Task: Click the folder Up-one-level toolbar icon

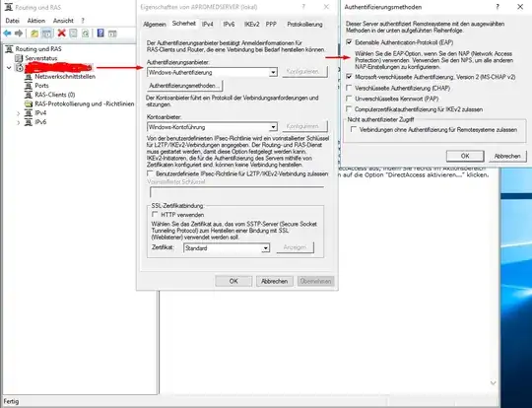Action: coord(34,34)
